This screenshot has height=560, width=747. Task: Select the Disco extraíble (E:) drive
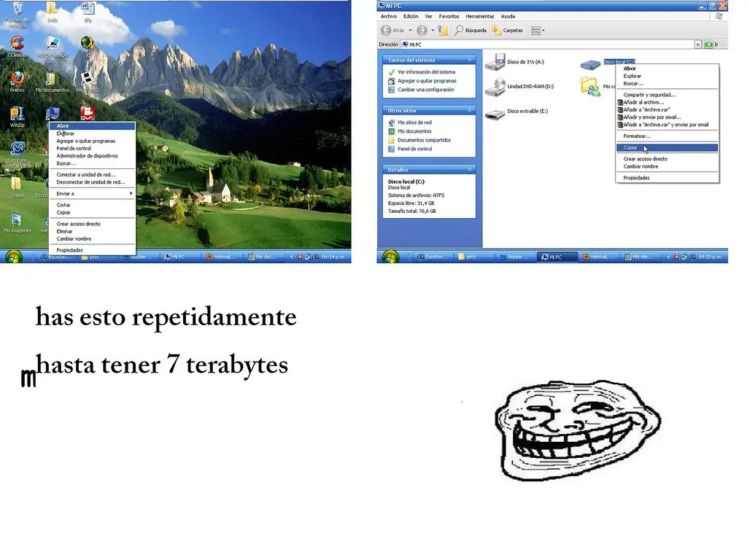(x=517, y=112)
